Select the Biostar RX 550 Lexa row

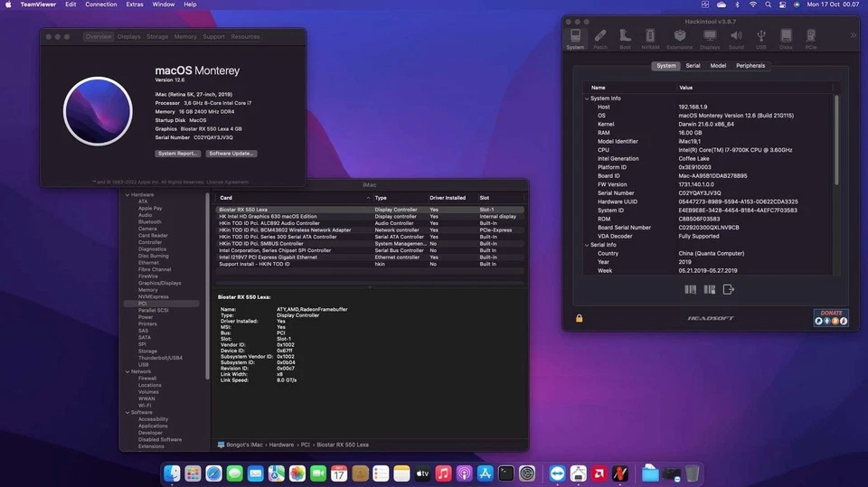(369, 210)
